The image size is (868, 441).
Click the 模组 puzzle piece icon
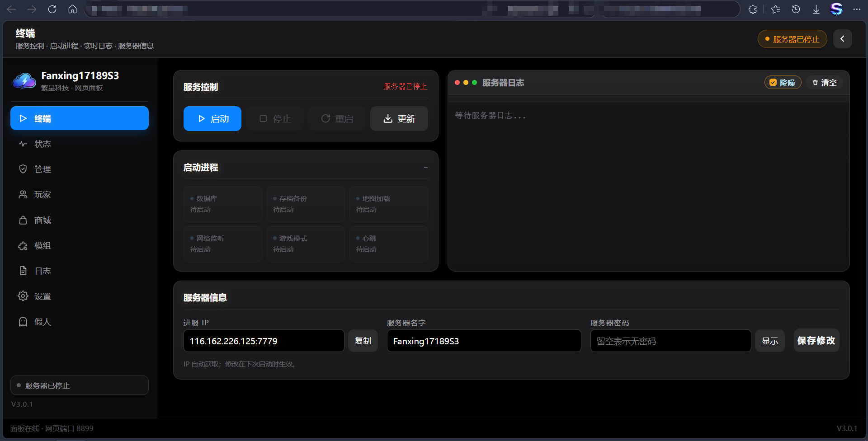click(23, 246)
